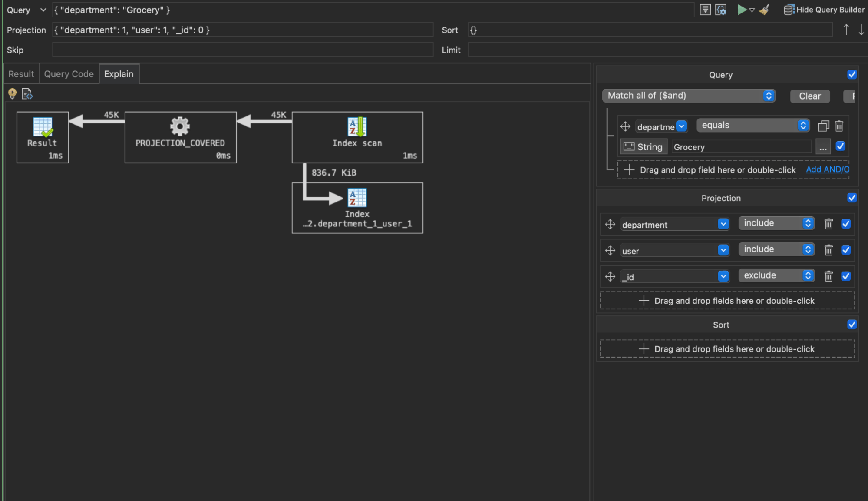Viewport: 868px width, 501px height.
Task: Click the view raw JSON explain icon
Action: (27, 93)
